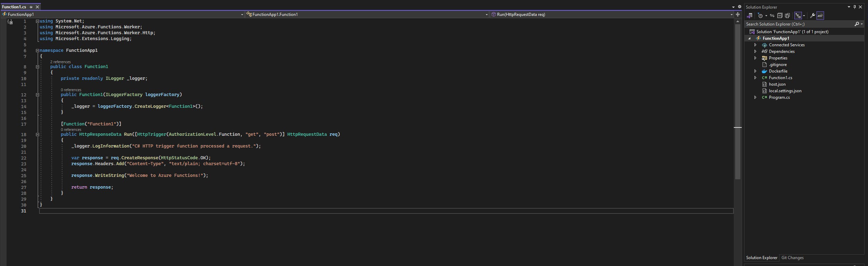Select the .gitignore file
This screenshot has width=868, height=266.
click(778, 65)
